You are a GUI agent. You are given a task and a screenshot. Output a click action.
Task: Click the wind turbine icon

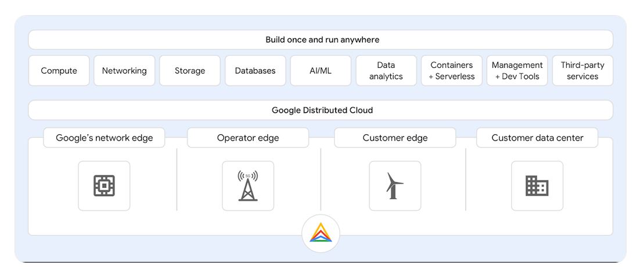coord(395,186)
